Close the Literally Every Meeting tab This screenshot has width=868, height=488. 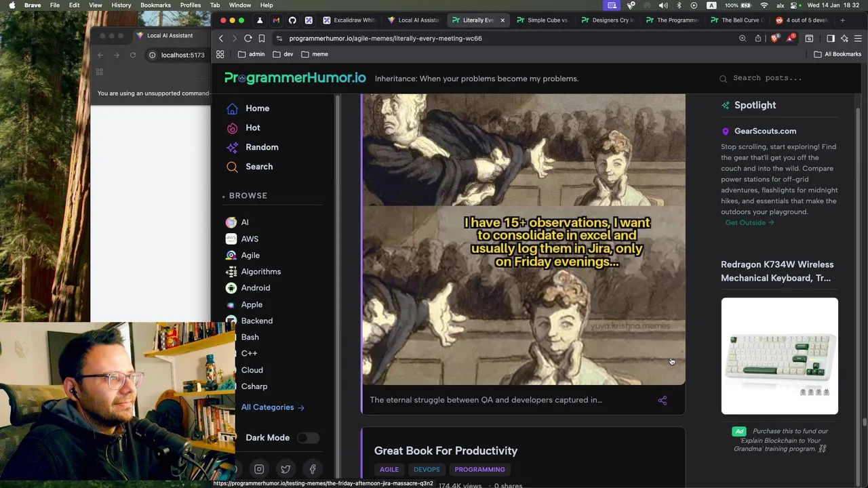[502, 20]
